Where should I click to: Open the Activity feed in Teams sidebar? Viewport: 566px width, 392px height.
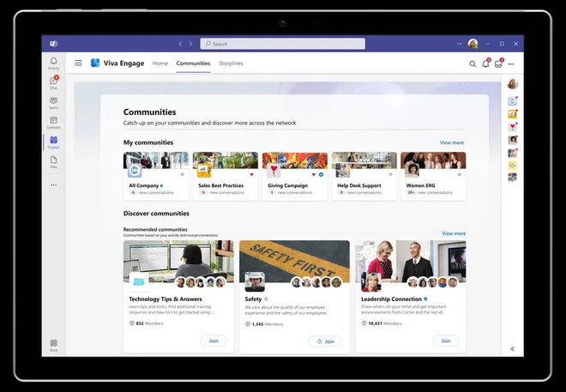coord(53,63)
